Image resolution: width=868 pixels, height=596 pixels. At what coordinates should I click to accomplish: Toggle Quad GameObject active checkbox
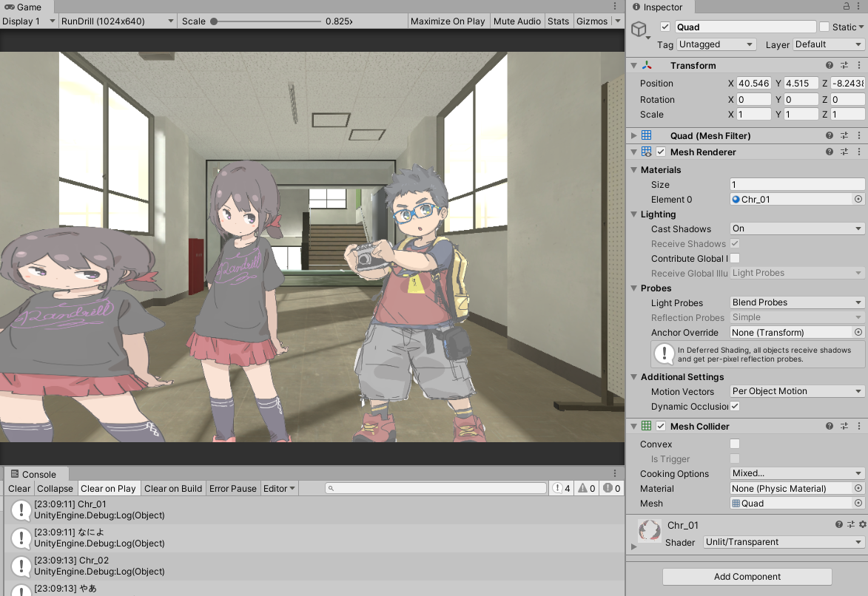[x=665, y=27]
